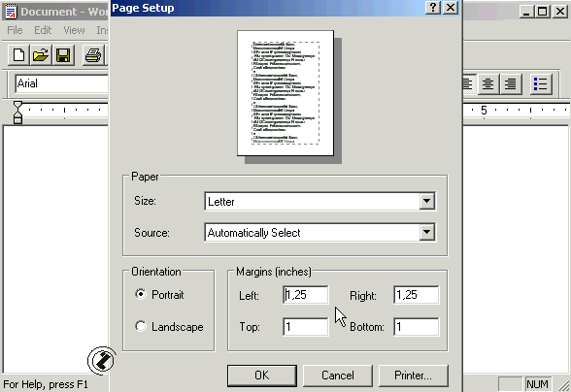Click the Printer... button
The image size is (571, 392).
[x=413, y=376]
